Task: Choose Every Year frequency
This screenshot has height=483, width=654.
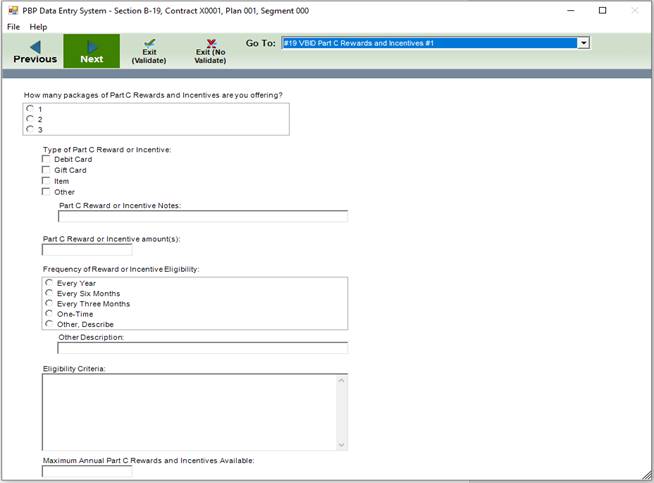Action: [x=49, y=283]
